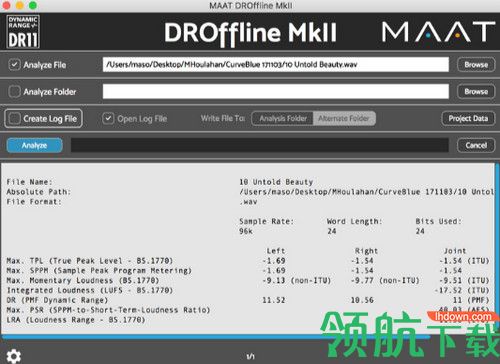Click the MAAT logo
The image size is (500, 364).
click(438, 32)
